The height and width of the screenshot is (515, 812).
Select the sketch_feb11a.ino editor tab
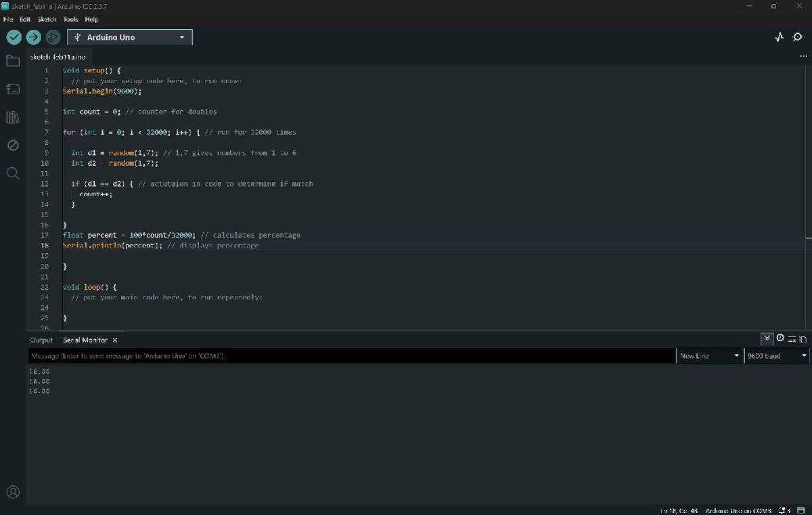pyautogui.click(x=58, y=57)
